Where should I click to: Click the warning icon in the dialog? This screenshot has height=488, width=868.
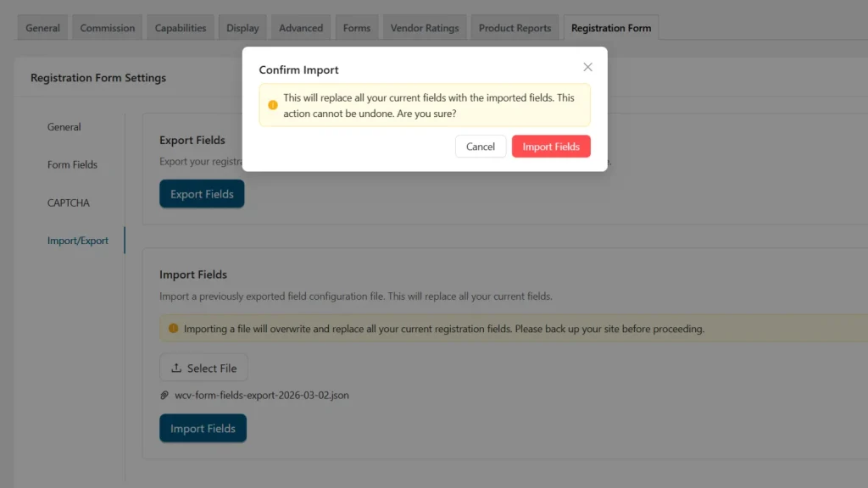click(273, 105)
